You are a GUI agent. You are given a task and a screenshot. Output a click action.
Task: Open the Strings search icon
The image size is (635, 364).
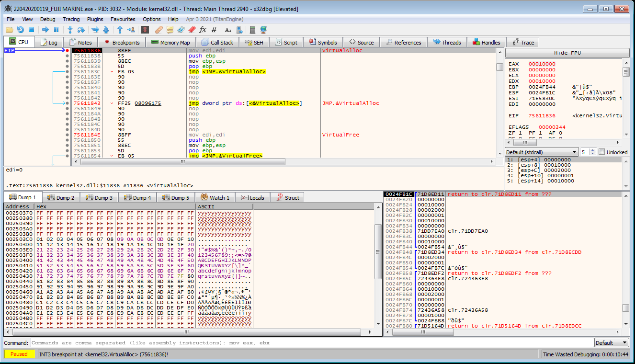[228, 30]
